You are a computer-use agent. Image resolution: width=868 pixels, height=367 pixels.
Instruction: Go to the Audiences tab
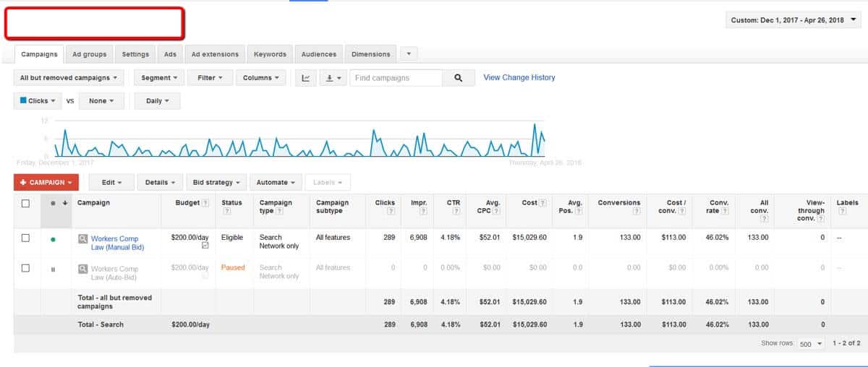click(x=319, y=54)
